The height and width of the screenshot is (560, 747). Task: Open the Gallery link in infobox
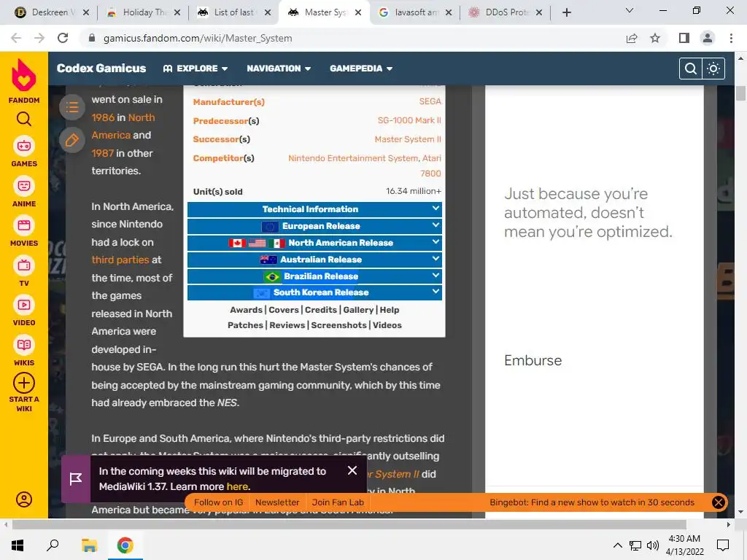(x=358, y=310)
